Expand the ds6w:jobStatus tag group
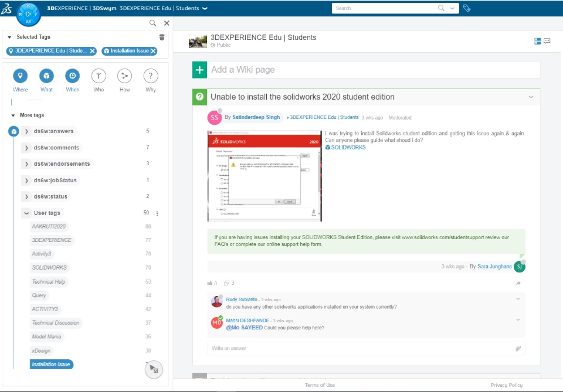This screenshot has height=392, width=563. [x=26, y=180]
